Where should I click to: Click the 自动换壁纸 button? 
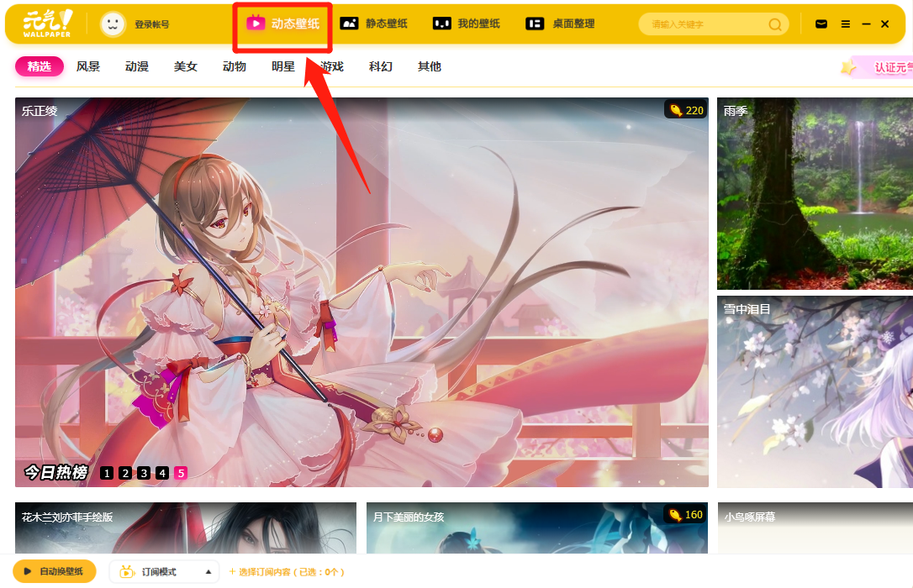[55, 571]
